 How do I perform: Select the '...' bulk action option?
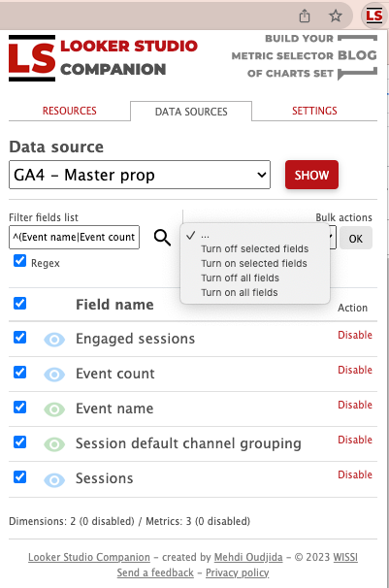point(255,236)
